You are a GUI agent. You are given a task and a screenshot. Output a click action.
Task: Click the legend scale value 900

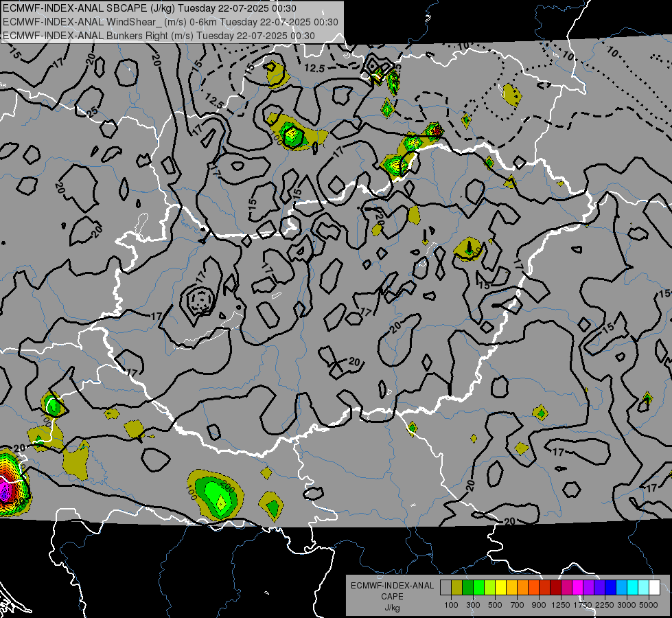point(539,605)
